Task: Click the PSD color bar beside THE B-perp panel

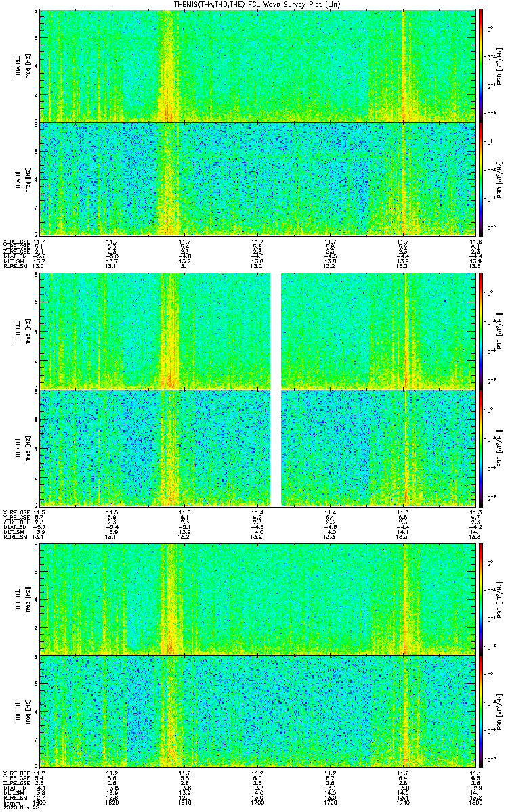Action: (x=482, y=600)
